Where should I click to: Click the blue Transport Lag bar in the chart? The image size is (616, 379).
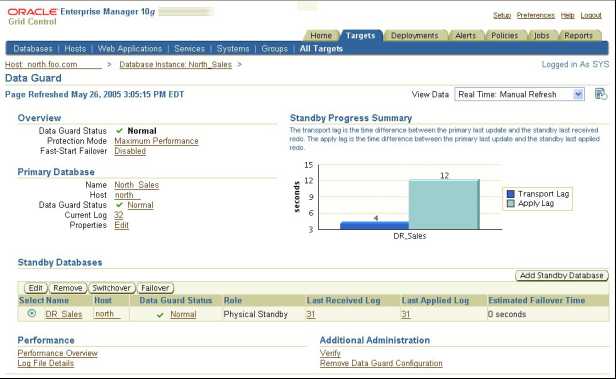[x=374, y=225]
